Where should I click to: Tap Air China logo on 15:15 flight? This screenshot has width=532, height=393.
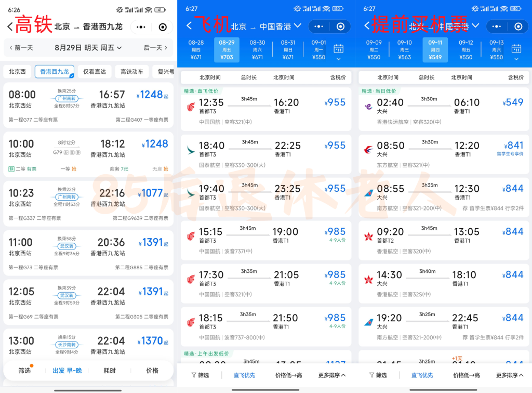[191, 236]
